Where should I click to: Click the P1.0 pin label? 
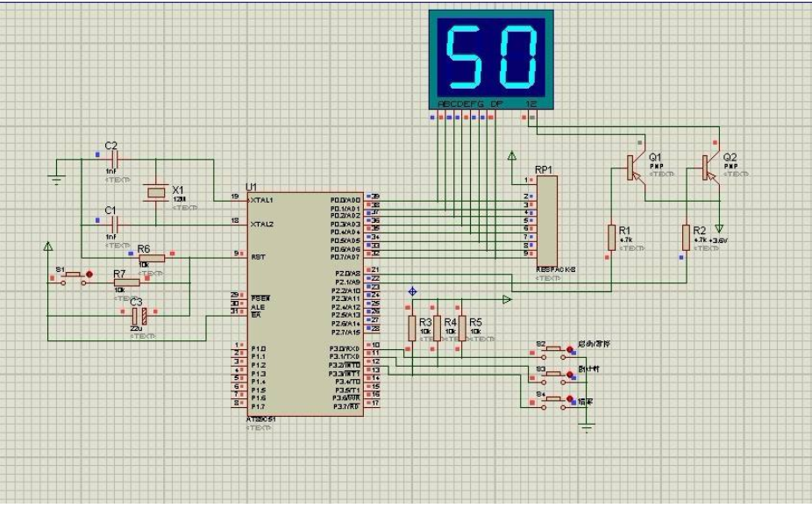click(259, 349)
